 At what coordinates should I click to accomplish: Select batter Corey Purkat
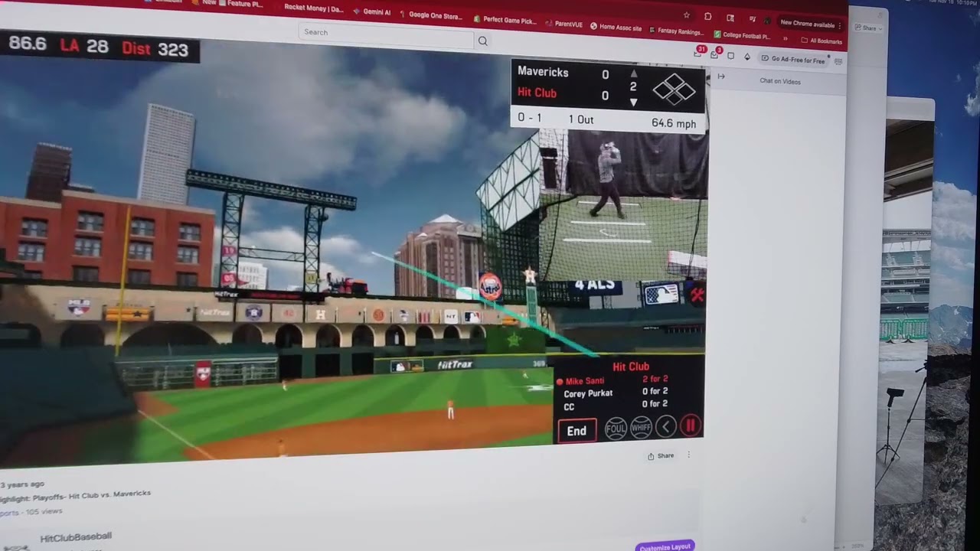(588, 393)
